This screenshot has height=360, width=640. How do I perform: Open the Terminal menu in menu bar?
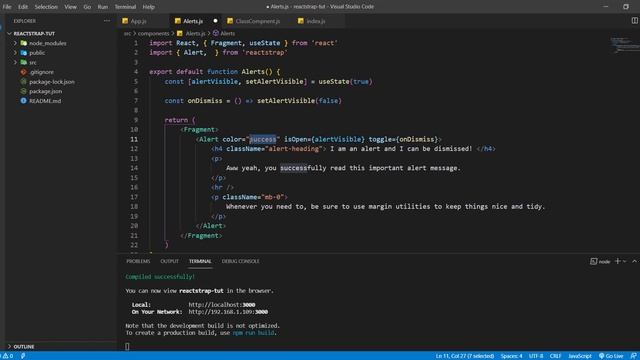(x=125, y=7)
